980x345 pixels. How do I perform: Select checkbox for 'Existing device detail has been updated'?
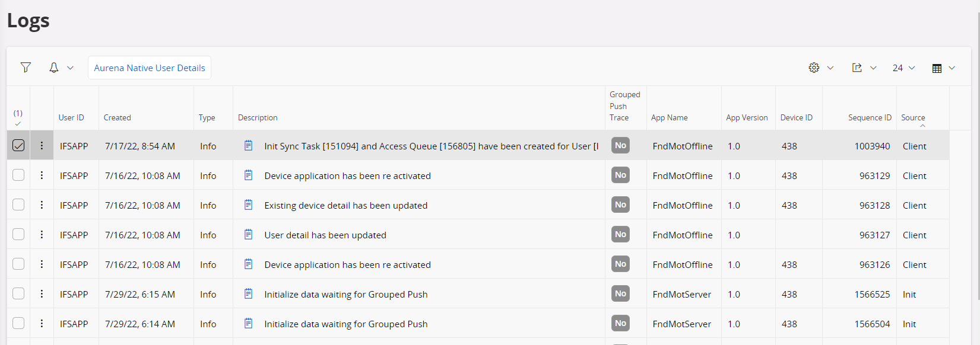18,205
